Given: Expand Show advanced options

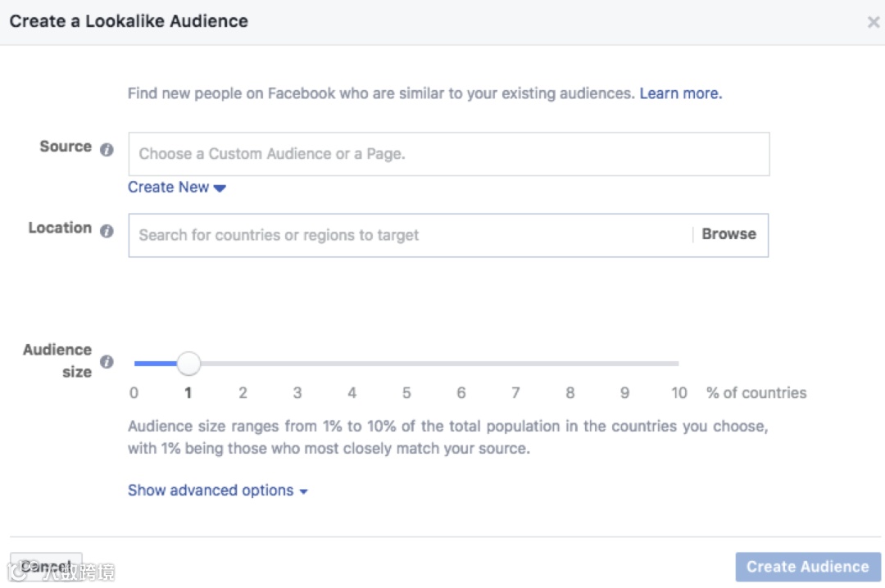Looking at the screenshot, I should (x=209, y=490).
